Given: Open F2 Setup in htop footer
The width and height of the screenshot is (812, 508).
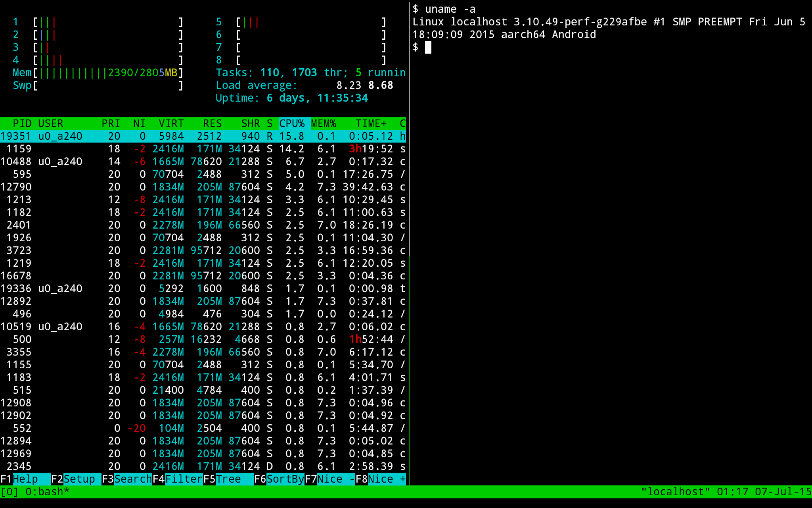Looking at the screenshot, I should click(x=76, y=479).
